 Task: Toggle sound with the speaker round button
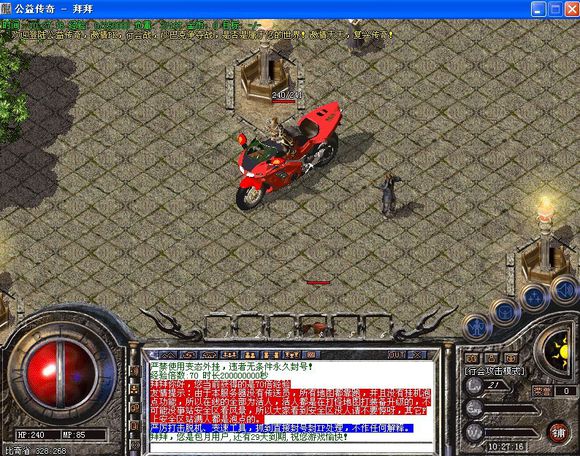click(x=564, y=291)
